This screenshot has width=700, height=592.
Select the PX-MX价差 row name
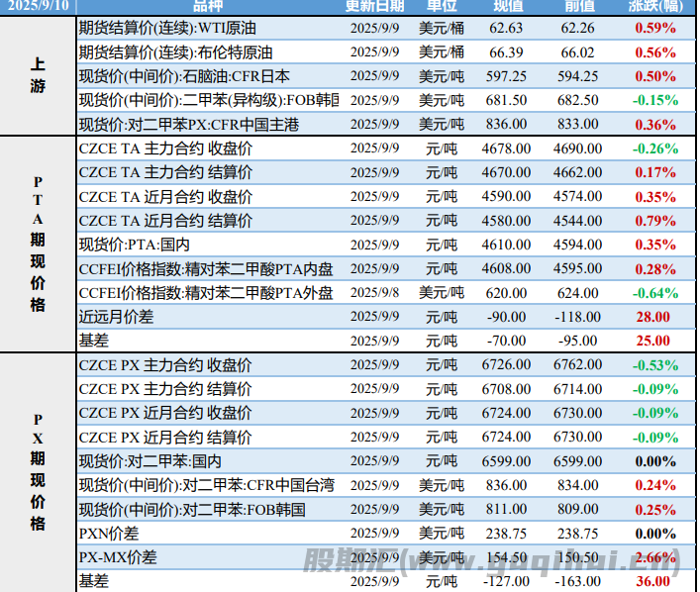(118, 557)
